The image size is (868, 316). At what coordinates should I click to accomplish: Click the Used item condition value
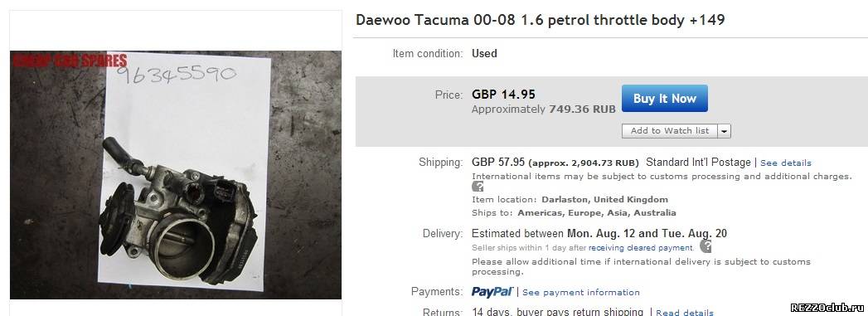click(484, 54)
